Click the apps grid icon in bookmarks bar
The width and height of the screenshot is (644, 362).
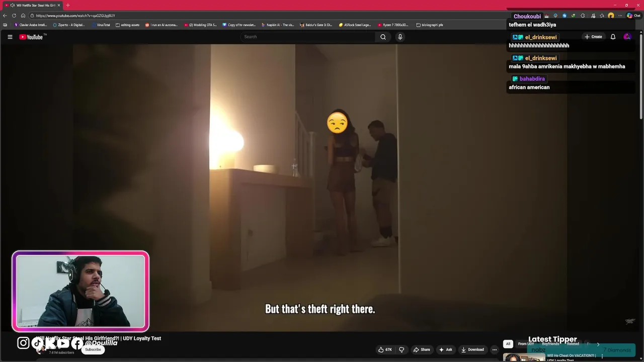pos(5,25)
